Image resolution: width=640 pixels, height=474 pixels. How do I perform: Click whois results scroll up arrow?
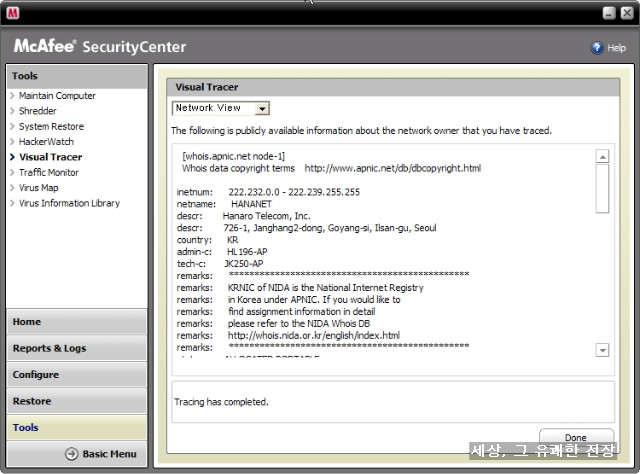tap(602, 156)
